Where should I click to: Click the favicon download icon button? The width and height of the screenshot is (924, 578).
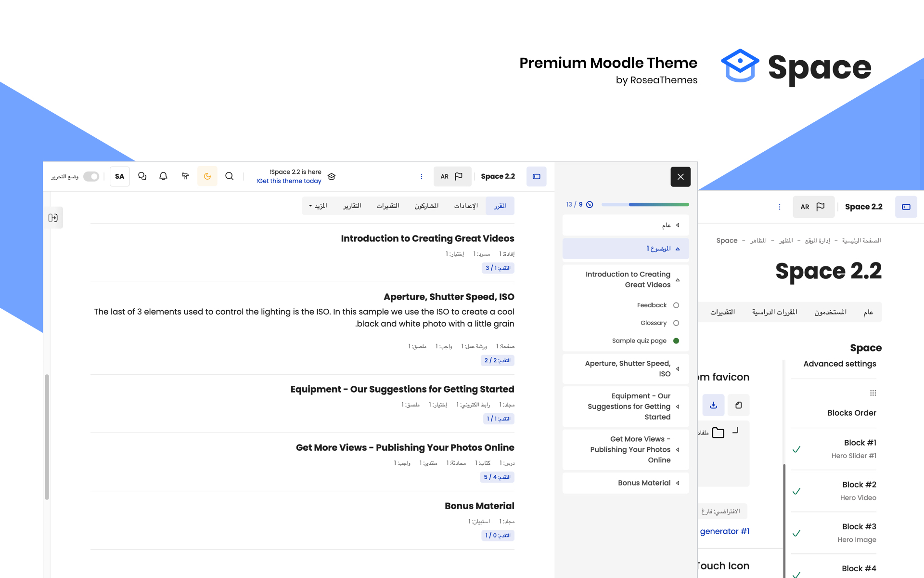(713, 405)
